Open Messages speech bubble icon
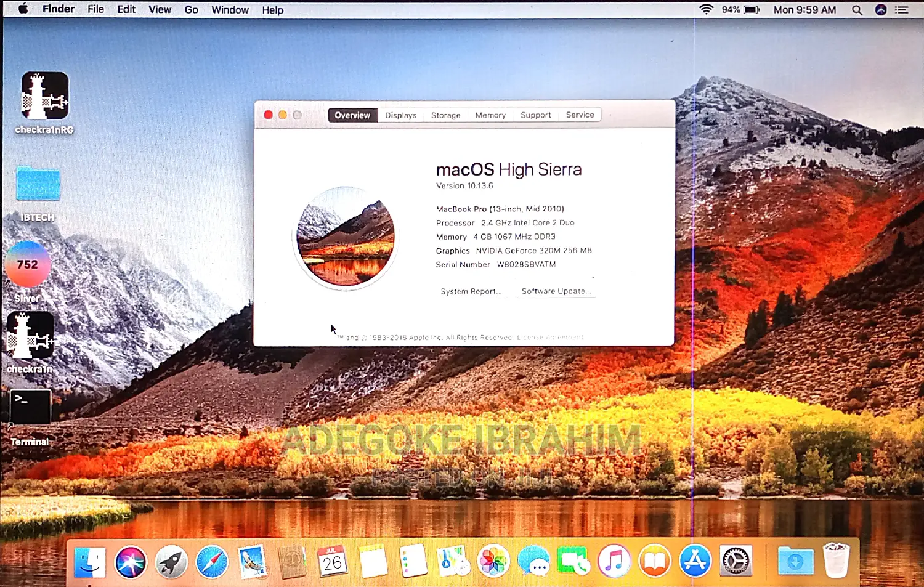 click(x=533, y=562)
